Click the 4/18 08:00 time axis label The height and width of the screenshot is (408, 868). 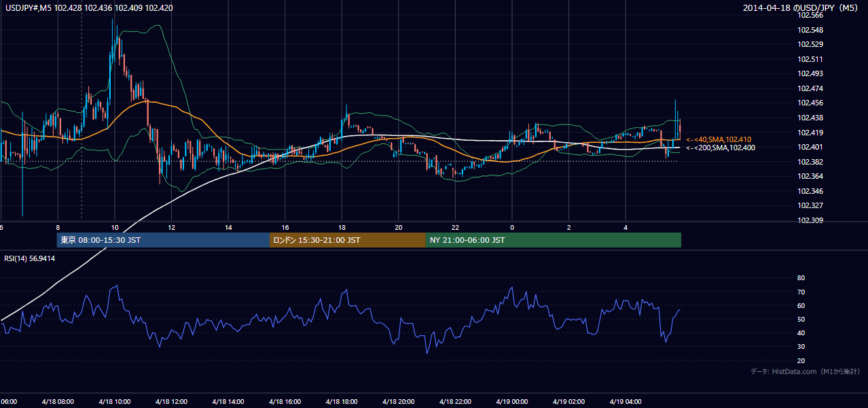coord(58,401)
